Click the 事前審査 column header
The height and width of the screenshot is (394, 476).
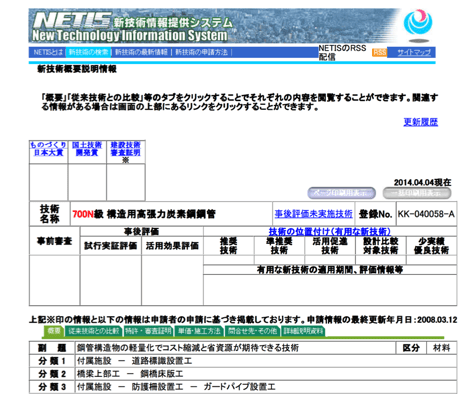[x=55, y=241]
